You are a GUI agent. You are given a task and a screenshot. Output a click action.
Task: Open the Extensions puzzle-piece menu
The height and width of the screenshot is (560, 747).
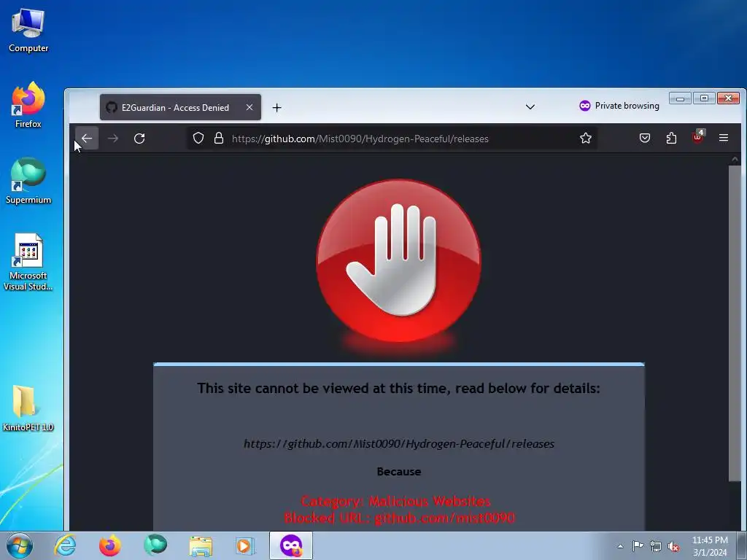click(x=671, y=139)
